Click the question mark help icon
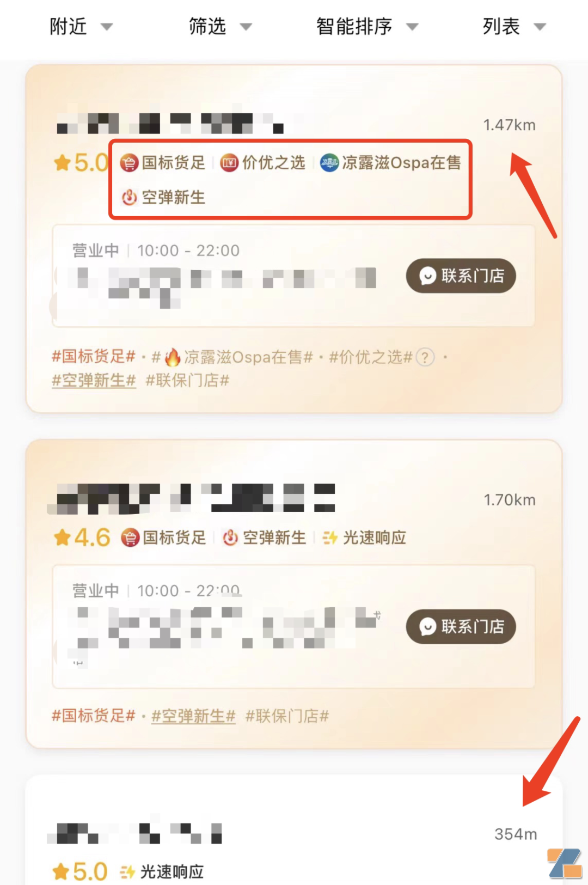 [425, 357]
